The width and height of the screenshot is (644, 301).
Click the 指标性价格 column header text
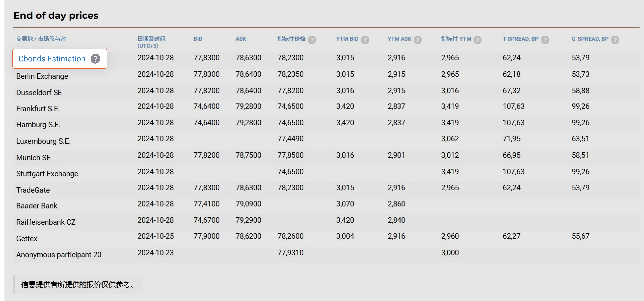click(x=291, y=39)
